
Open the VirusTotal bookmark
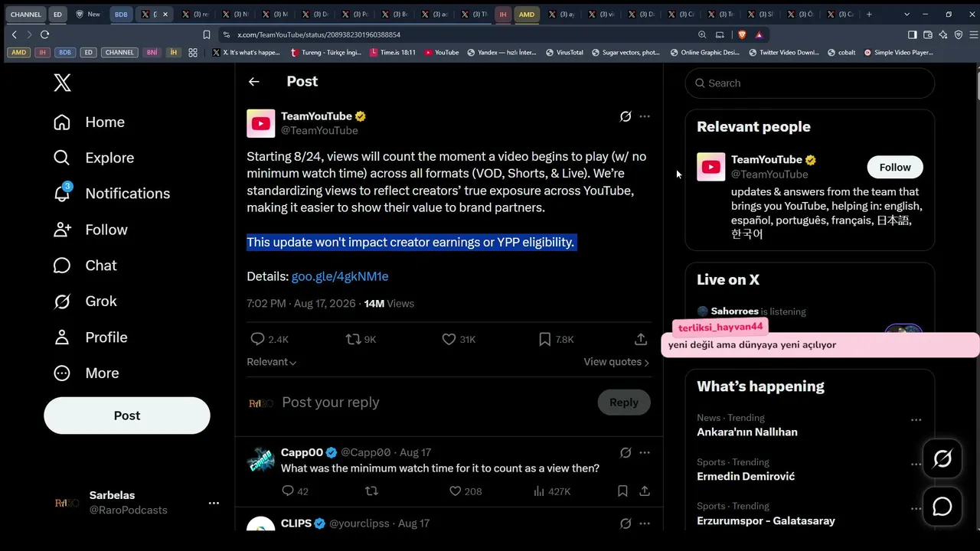pos(564,53)
